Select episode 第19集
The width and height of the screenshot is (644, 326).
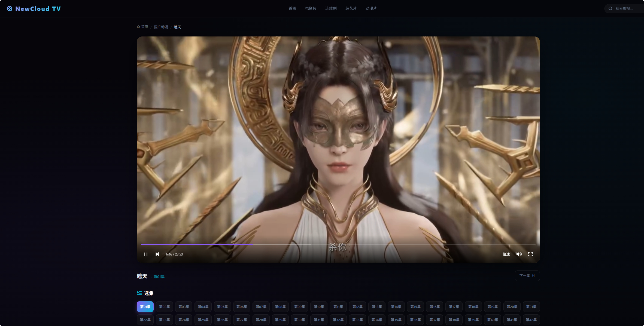click(x=493, y=307)
